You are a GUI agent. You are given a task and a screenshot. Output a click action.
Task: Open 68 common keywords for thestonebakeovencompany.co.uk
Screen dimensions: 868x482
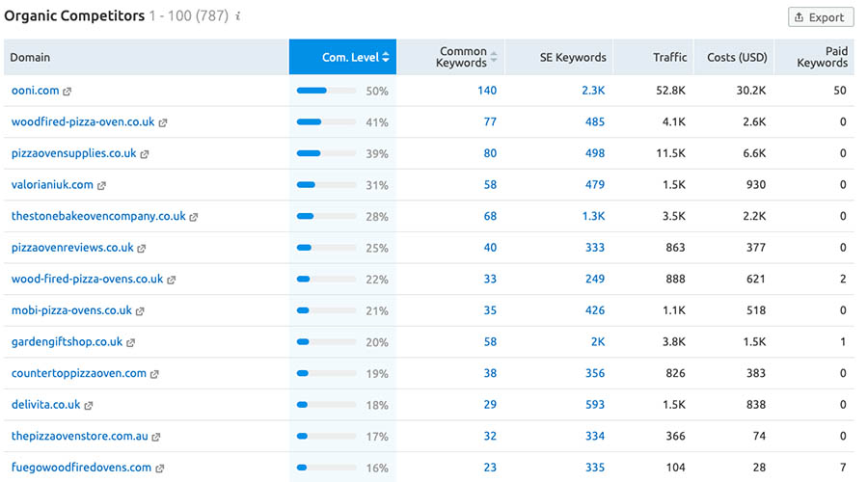490,216
